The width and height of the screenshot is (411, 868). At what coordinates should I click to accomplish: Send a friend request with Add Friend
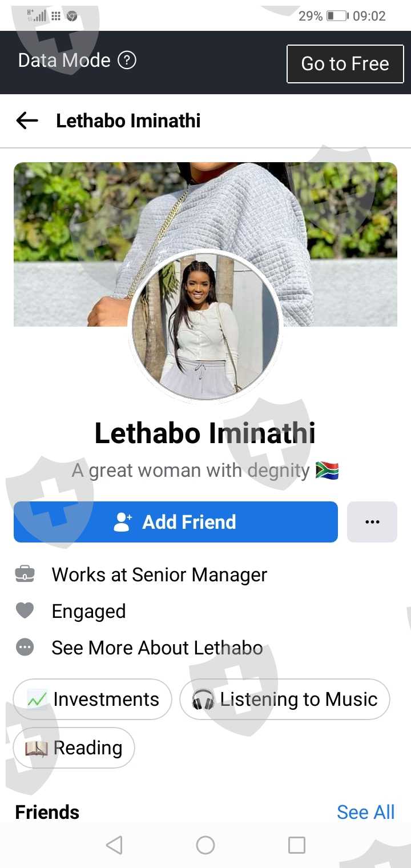point(176,521)
